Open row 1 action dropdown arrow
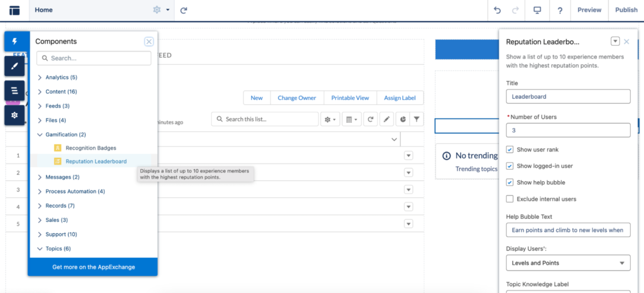This screenshot has height=293, width=644. 408,155
